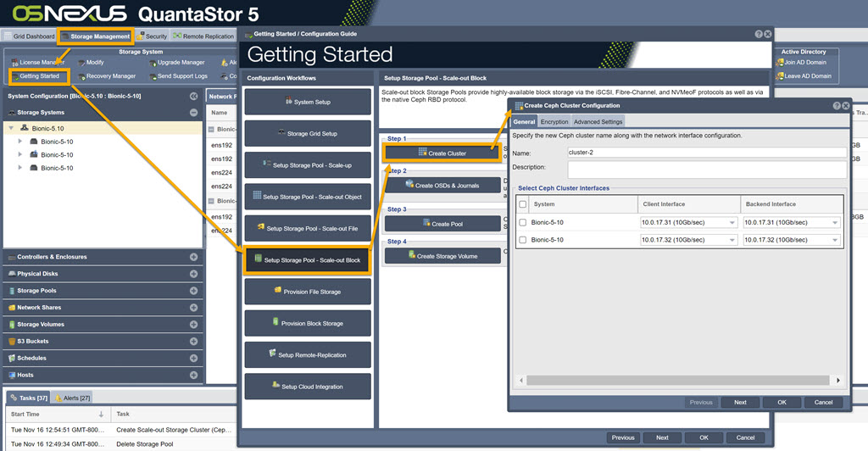868x451 pixels.
Task: Select Setup Storage Pool - Scale-out Object
Action: point(308,197)
